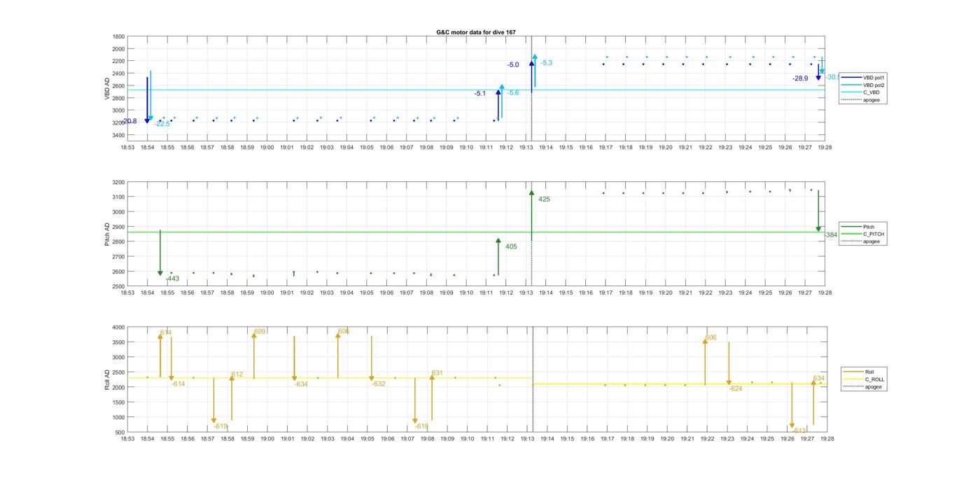Click the '-614' roll arrow label
This screenshot has height=485, width=980.
coord(178,384)
